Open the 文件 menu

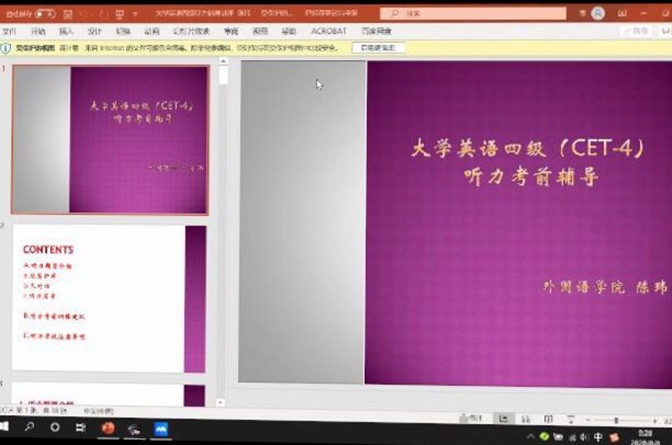point(9,31)
